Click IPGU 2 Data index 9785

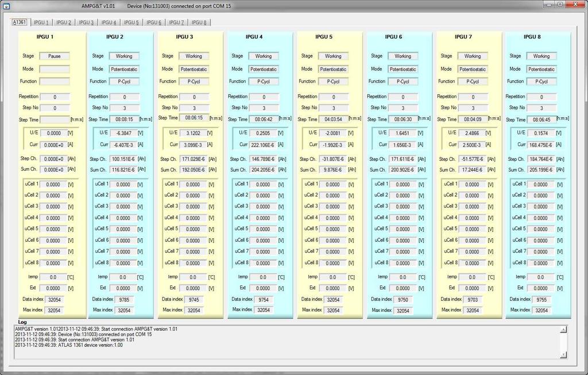pyautogui.click(x=124, y=300)
